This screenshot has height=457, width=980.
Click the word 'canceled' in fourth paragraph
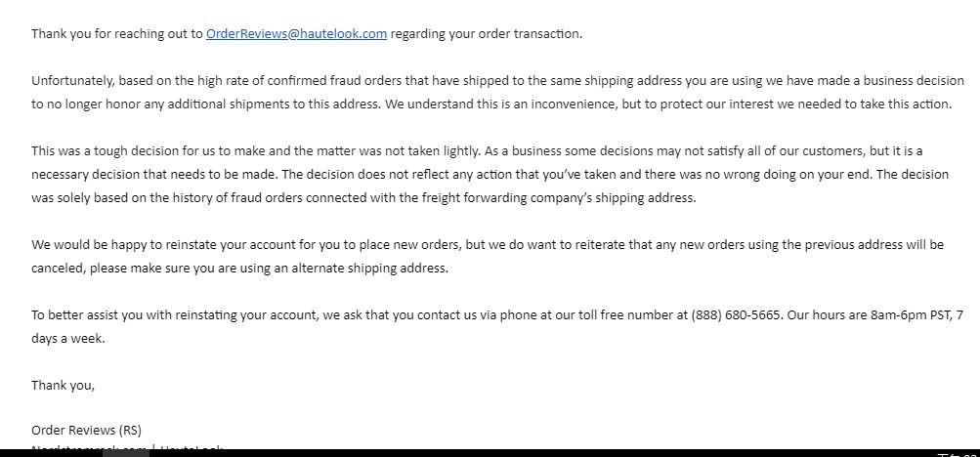point(59,269)
